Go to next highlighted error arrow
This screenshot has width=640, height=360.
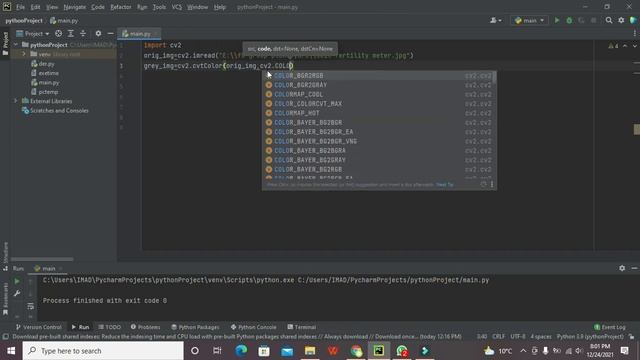[634, 46]
